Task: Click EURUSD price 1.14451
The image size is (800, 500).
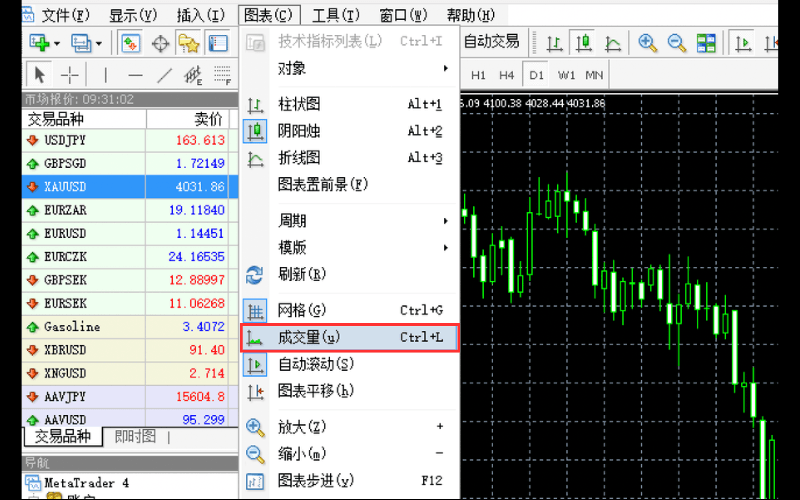Action: (199, 234)
